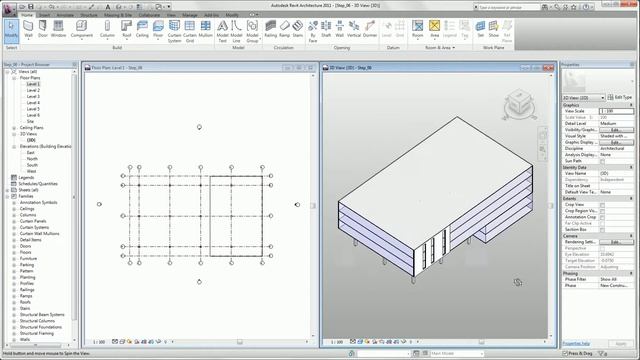Switch to the Insert ribbon tab

click(x=44, y=15)
